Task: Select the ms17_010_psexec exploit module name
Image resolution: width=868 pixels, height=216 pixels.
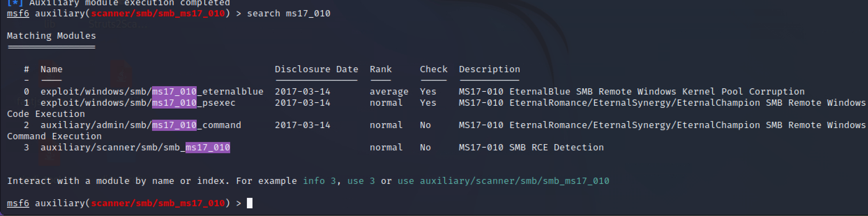Action: click(138, 103)
